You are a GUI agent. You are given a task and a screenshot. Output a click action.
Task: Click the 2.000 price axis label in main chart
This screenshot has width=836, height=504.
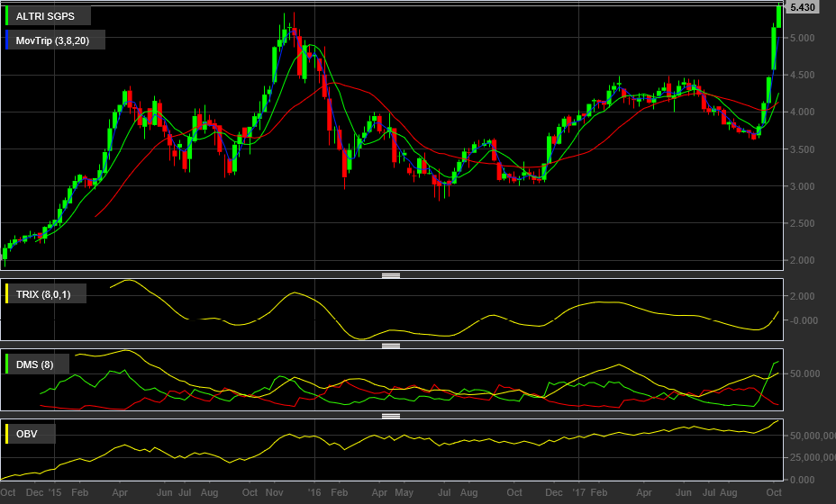(802, 260)
